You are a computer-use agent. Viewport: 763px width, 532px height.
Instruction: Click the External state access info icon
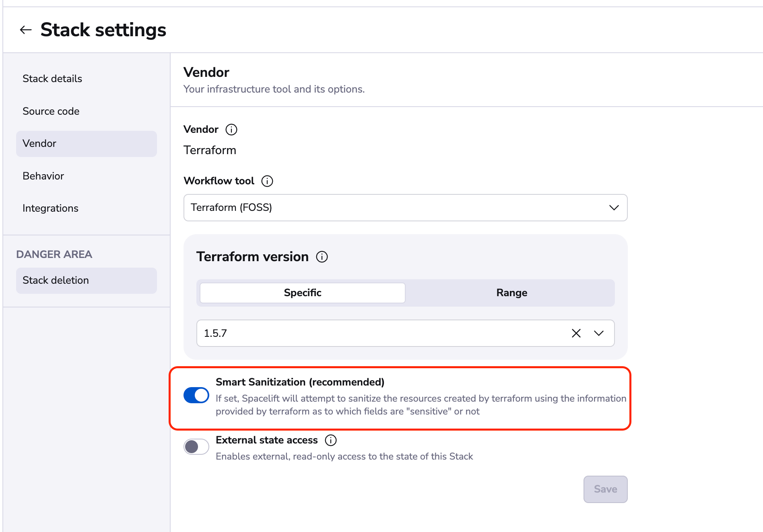(331, 440)
